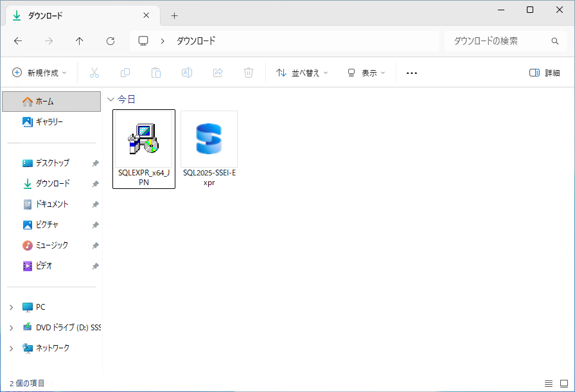The width and height of the screenshot is (575, 392).
Task: Click the Rename icon in toolbar
Action: 187,73
